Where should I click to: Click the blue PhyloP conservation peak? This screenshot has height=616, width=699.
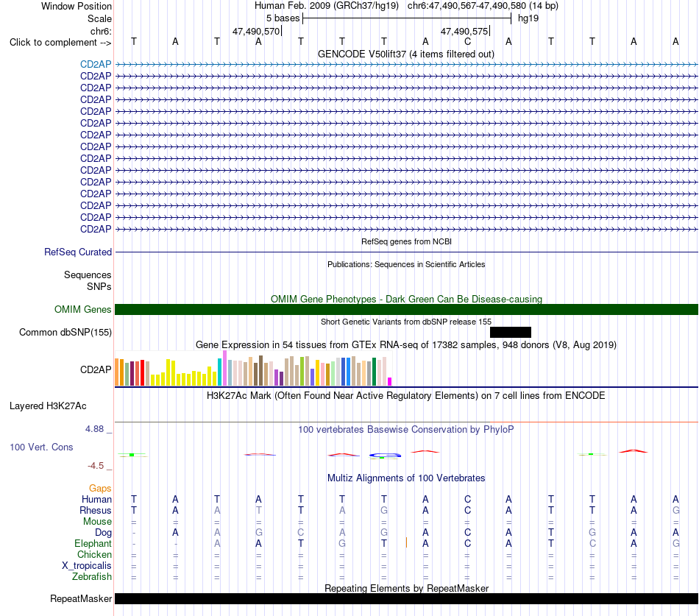(385, 456)
